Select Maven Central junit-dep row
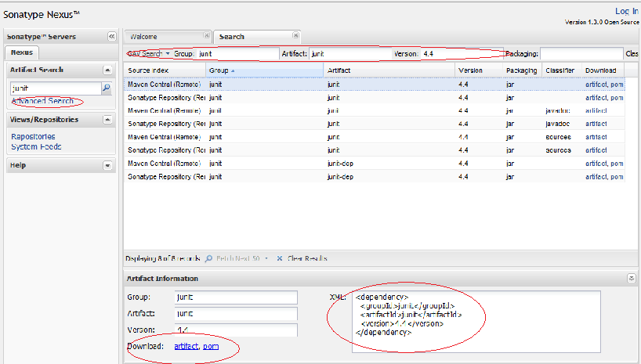Screen dimensions: 641x364 tap(374, 164)
